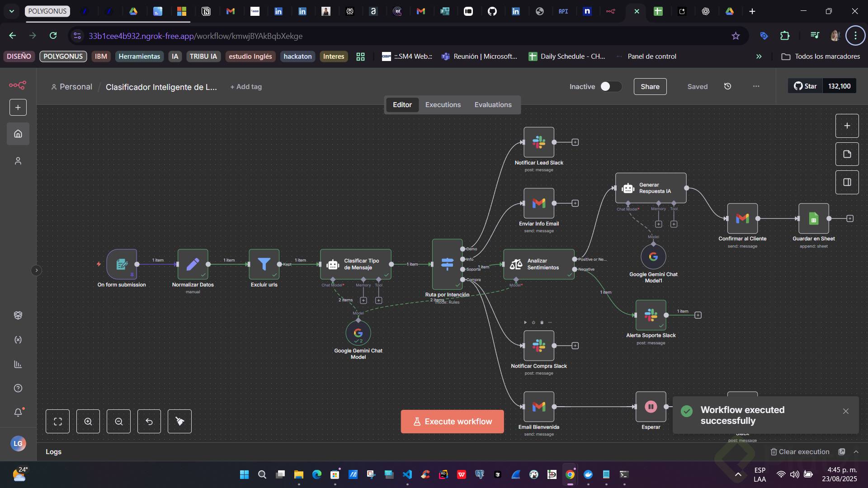The height and width of the screenshot is (488, 868).
Task: Open the Guardar en Sheet node
Action: (x=813, y=219)
